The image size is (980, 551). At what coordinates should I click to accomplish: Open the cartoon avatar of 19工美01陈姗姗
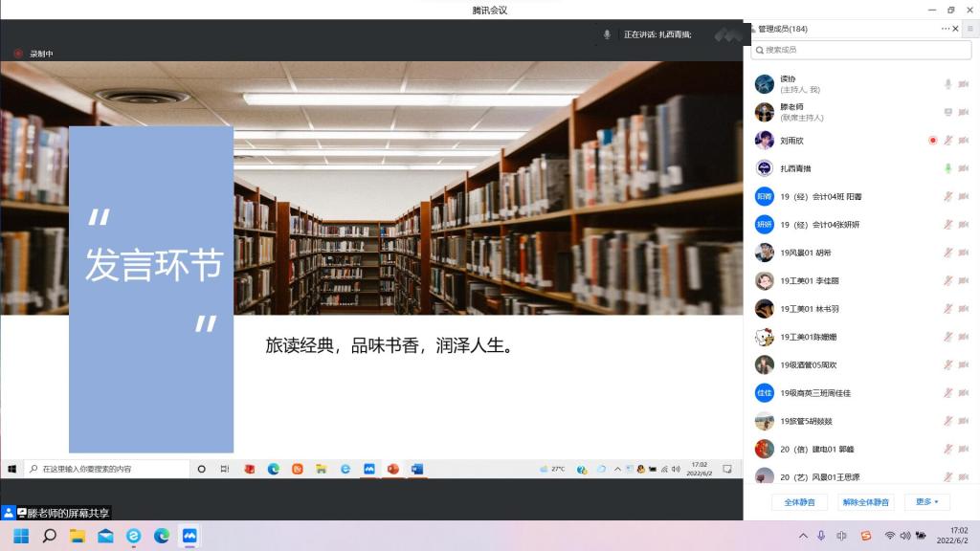(x=765, y=337)
